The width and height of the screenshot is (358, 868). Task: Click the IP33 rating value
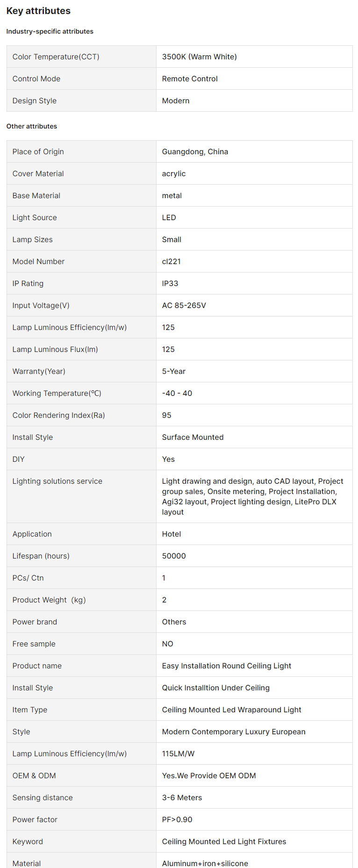pos(170,283)
